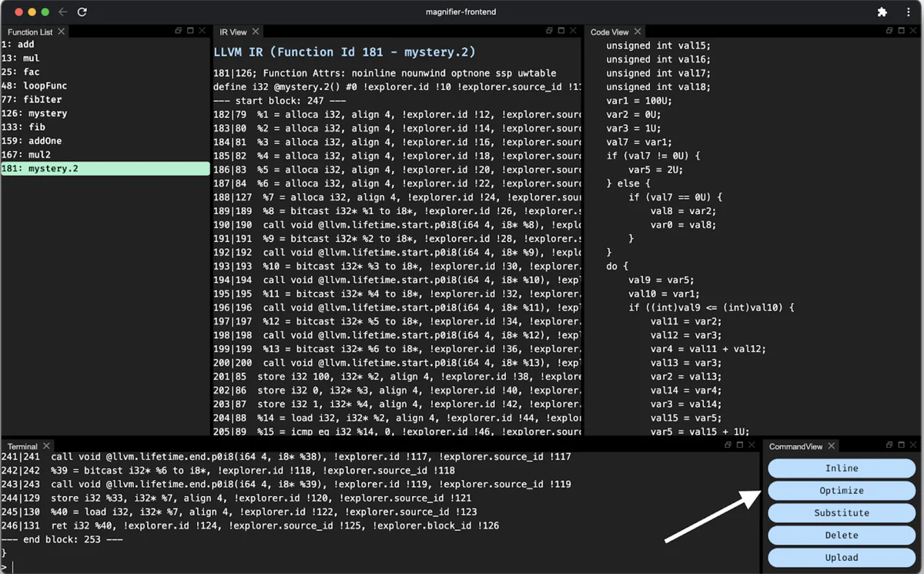Click 'var1 = 100U;' in Code View
This screenshot has width=924, height=574.
point(638,101)
